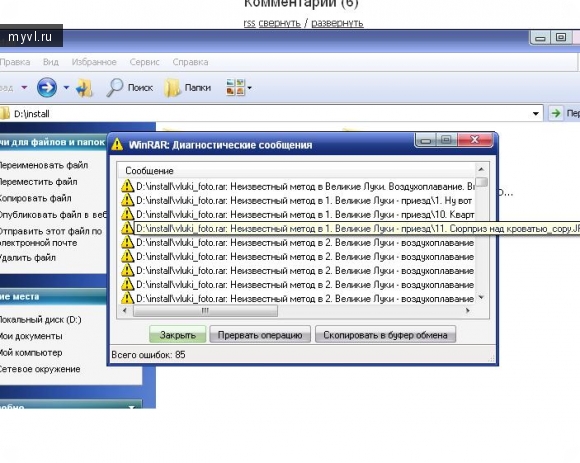Click the свернуть link
Screen dimensions: 580x463
[x=279, y=23]
